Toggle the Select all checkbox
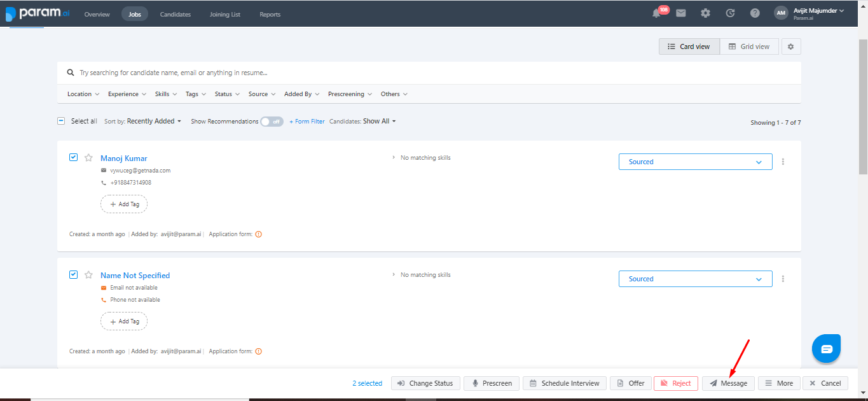 [61, 121]
